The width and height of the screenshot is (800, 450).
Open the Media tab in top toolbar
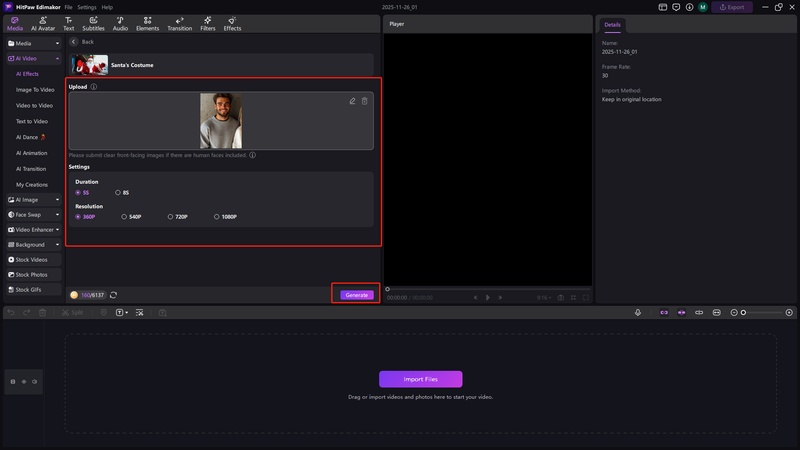14,23
